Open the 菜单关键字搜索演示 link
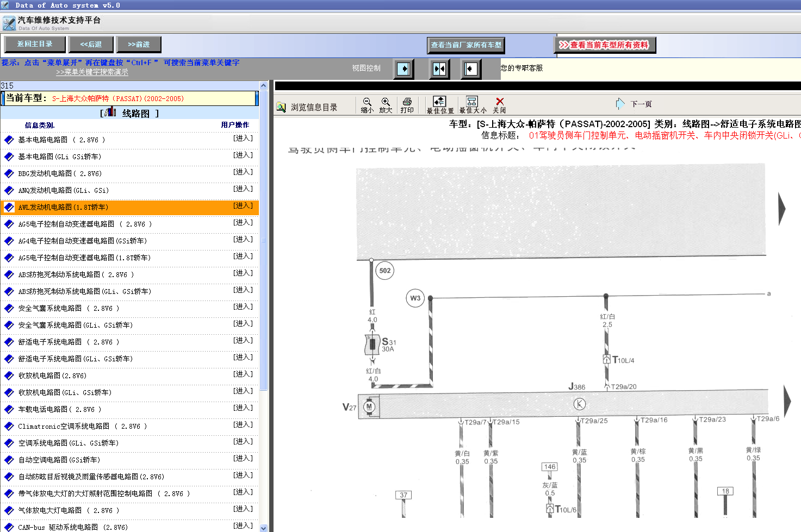The image size is (801, 532). (x=92, y=72)
